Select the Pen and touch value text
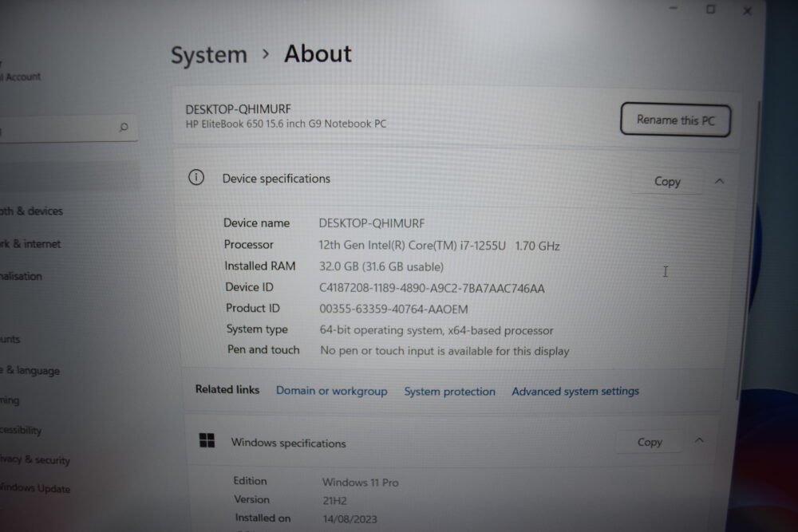This screenshot has width=798, height=532. click(444, 351)
